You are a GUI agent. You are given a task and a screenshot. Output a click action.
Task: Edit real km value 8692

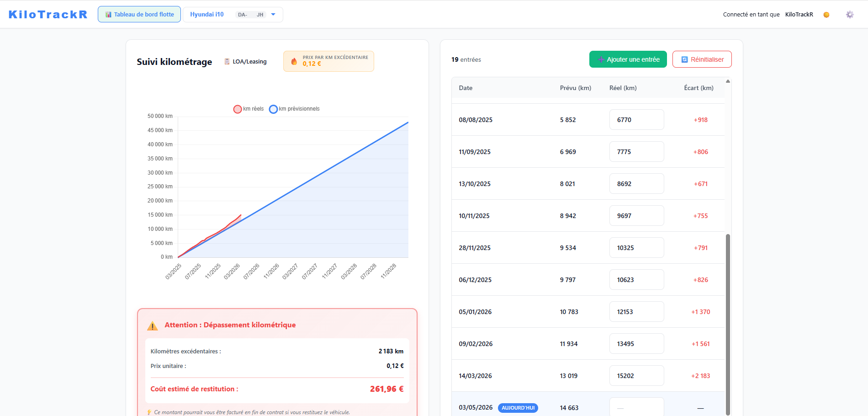tap(637, 184)
